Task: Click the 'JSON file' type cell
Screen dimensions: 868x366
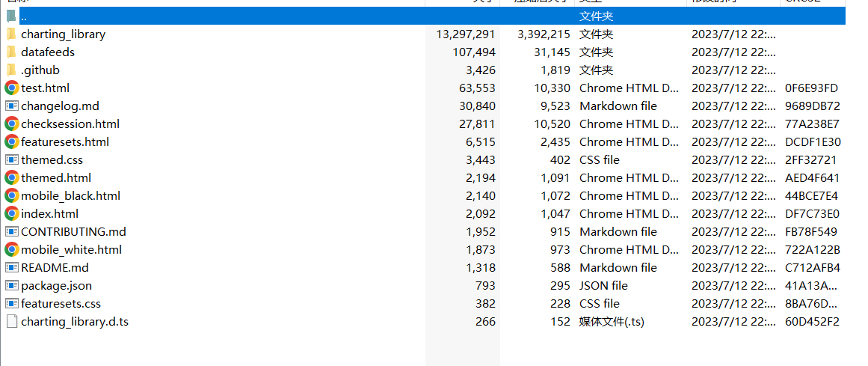Action: (x=603, y=286)
